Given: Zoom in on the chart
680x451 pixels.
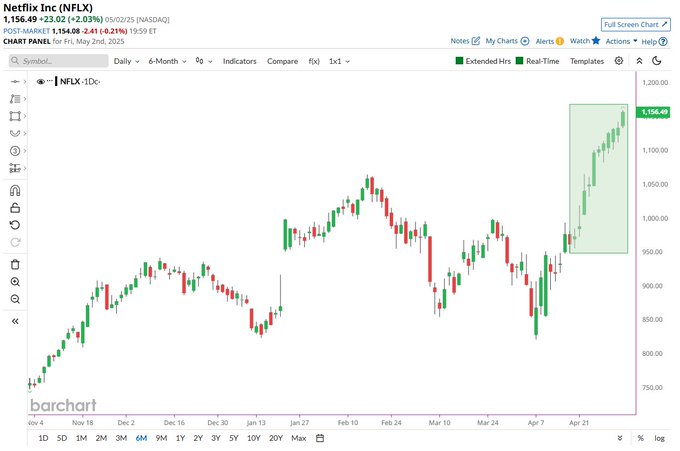Looking at the screenshot, I should point(15,282).
